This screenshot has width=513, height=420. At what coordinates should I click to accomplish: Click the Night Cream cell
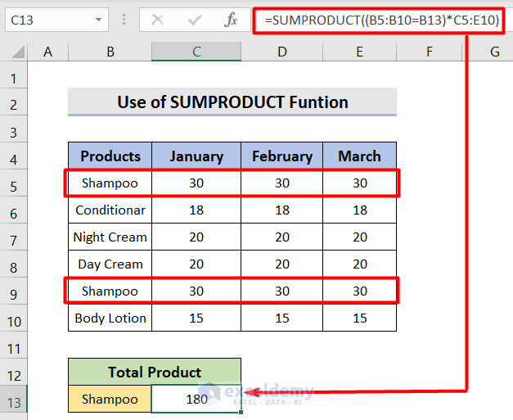pos(110,237)
